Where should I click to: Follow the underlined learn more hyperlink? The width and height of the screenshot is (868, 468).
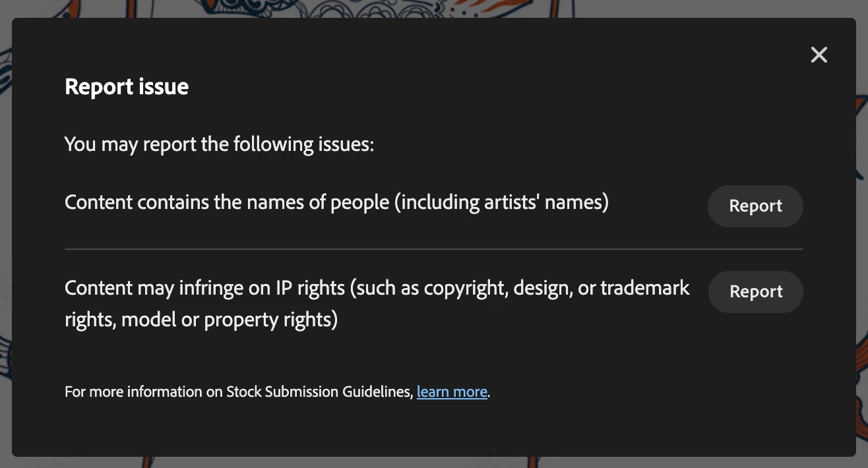[x=452, y=392]
